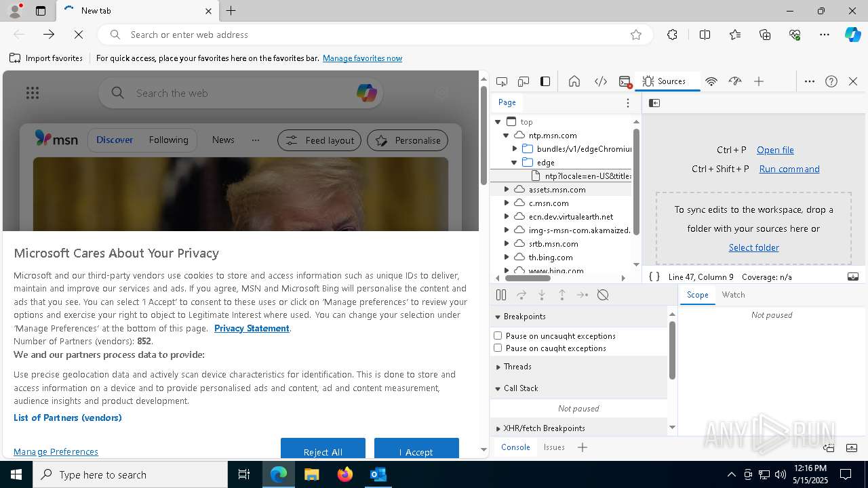
Task: Pause script execution in the debugger
Action: [x=501, y=295]
